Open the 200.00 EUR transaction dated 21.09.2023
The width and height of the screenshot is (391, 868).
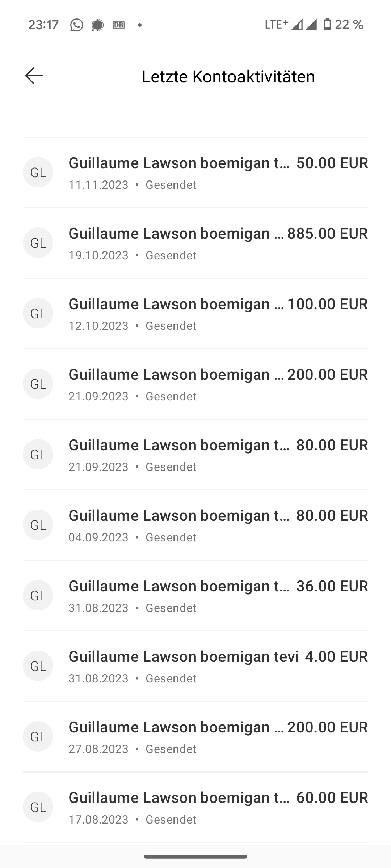[195, 384]
